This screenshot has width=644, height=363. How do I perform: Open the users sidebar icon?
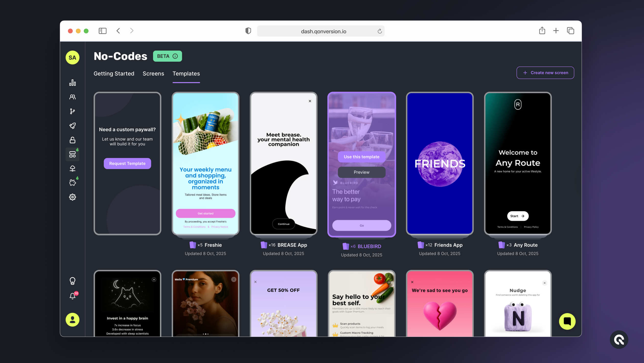coord(72,97)
